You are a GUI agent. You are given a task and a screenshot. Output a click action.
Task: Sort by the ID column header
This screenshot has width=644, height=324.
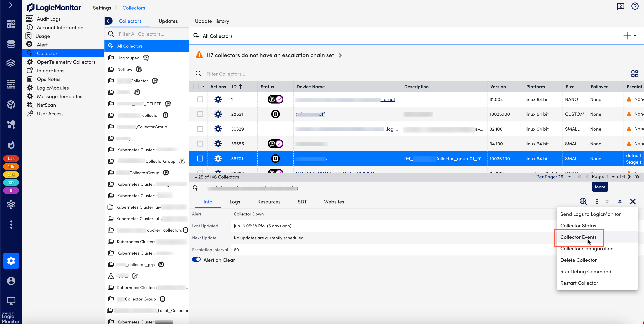237,87
